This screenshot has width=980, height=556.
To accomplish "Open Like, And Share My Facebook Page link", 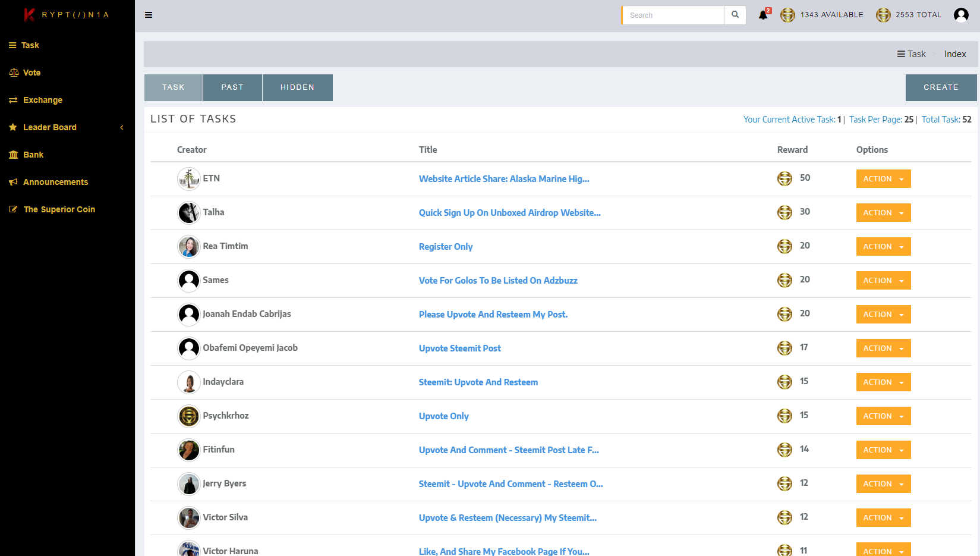I will point(504,551).
